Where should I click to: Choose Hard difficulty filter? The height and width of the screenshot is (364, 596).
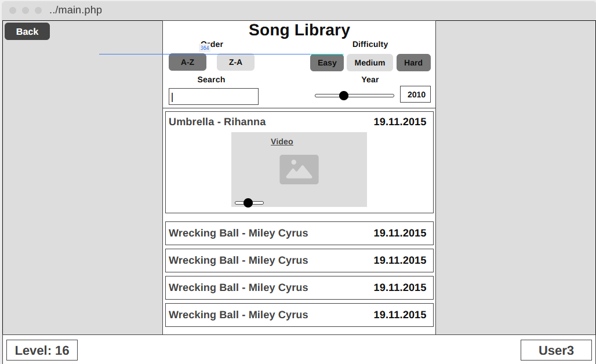pos(413,63)
